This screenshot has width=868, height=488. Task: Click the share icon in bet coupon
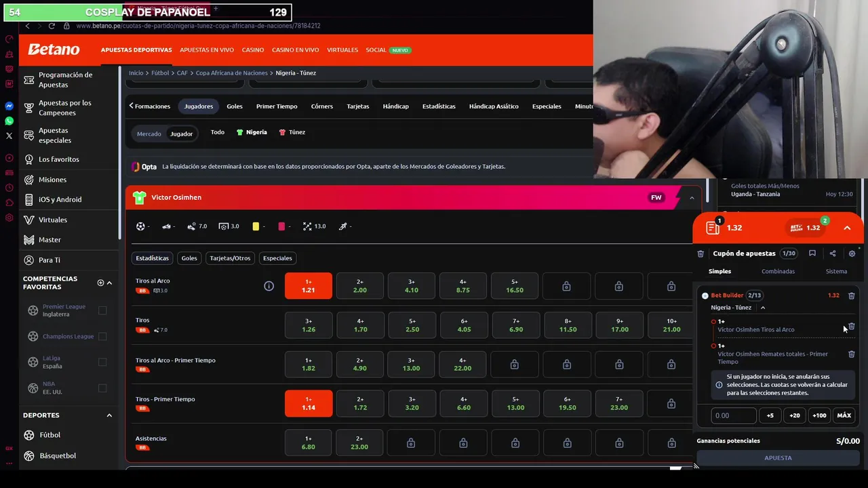(833, 253)
